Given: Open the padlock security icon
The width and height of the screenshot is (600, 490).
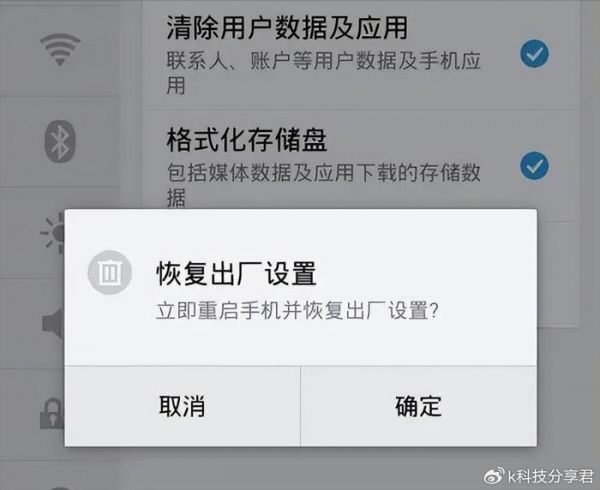Looking at the screenshot, I should 52,413.
